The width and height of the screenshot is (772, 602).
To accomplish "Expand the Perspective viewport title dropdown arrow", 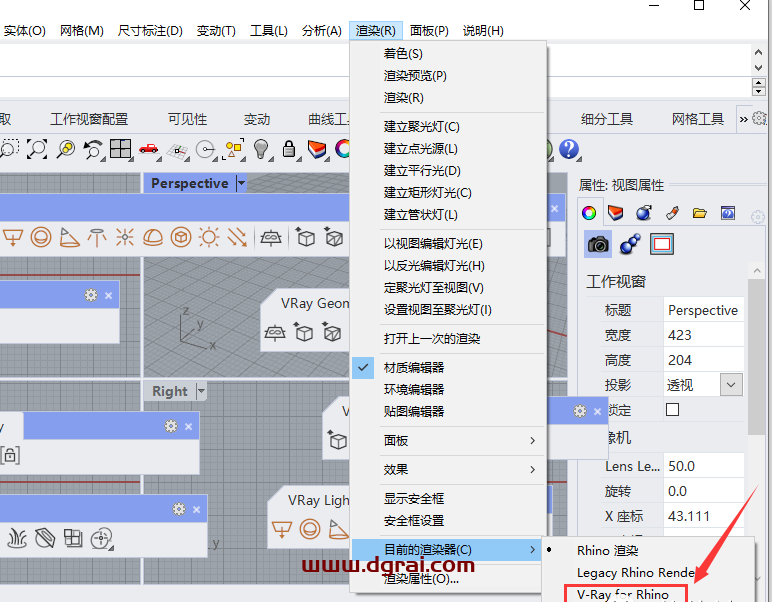I will pyautogui.click(x=241, y=184).
